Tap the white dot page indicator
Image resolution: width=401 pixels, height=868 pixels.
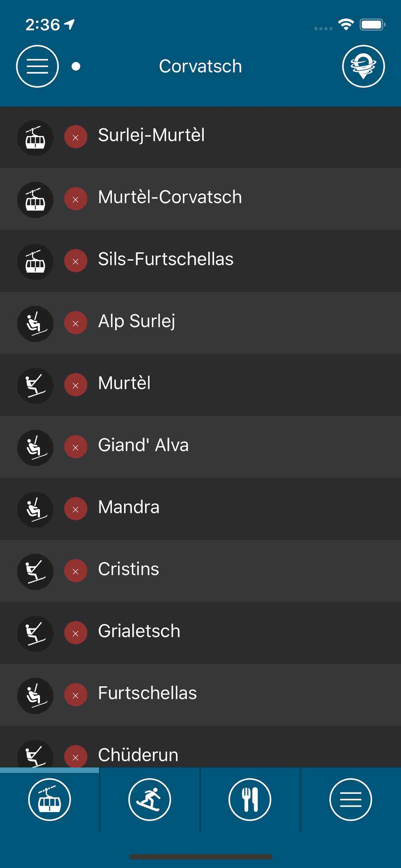[76, 67]
